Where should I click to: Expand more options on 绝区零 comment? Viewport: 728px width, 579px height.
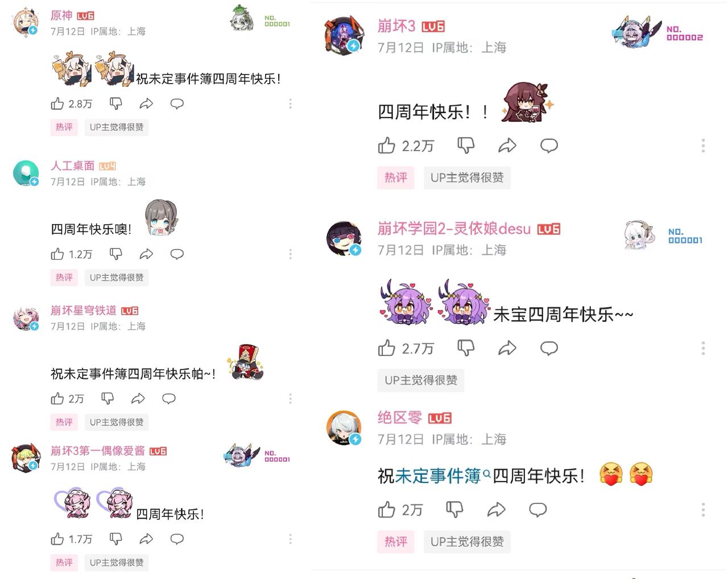pos(704,510)
